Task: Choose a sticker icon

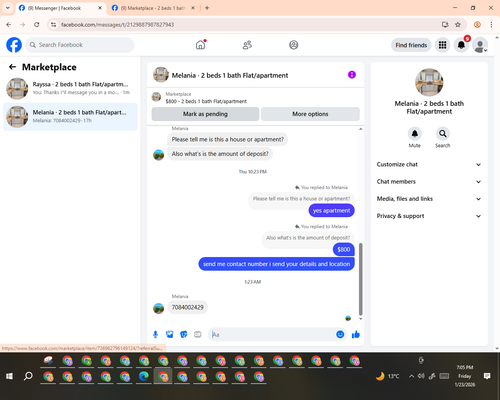Action: (x=184, y=334)
